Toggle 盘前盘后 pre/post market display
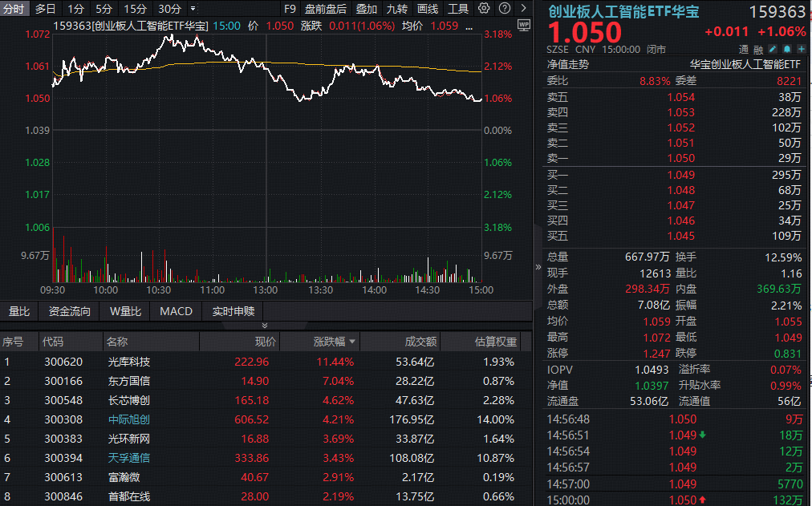Image resolution: width=812 pixels, height=506 pixels. point(324,8)
